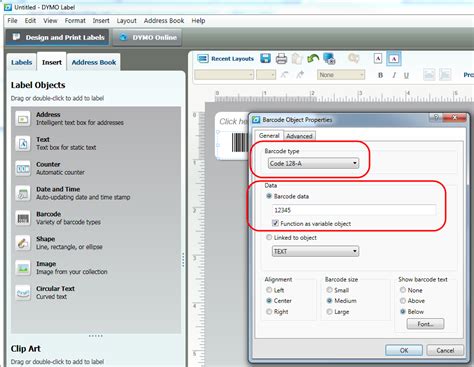Viewport: 474px width, 367px height.
Task: Open the linked object TEXT dropdown
Action: click(x=315, y=251)
